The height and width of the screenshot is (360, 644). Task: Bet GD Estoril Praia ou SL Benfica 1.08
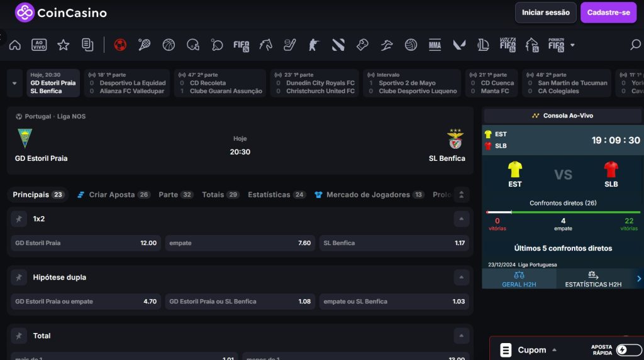click(x=240, y=302)
